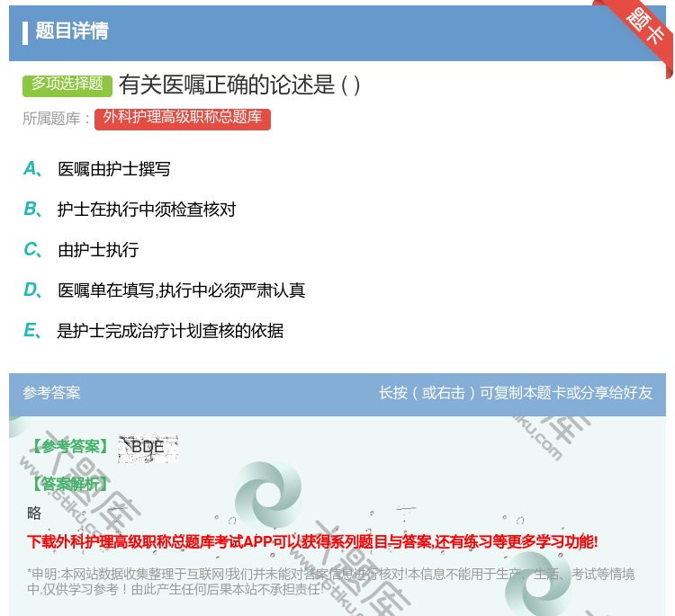Click the 略 explanation text
The image size is (675, 616).
(x=34, y=513)
